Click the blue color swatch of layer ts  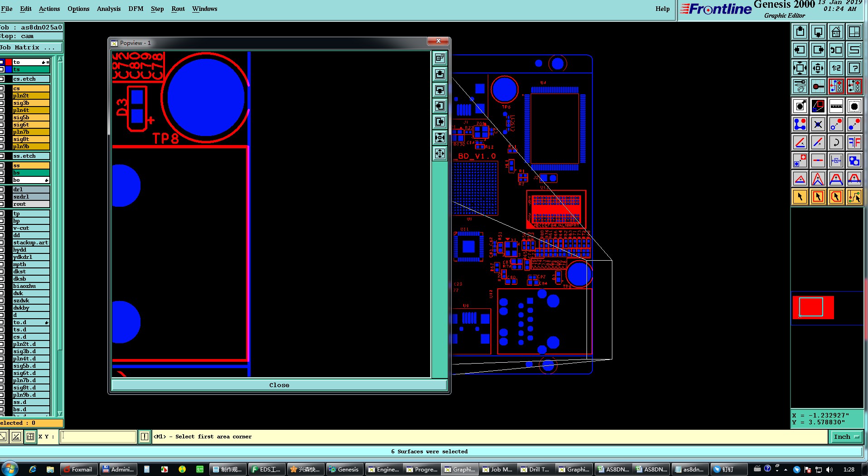[9, 69]
